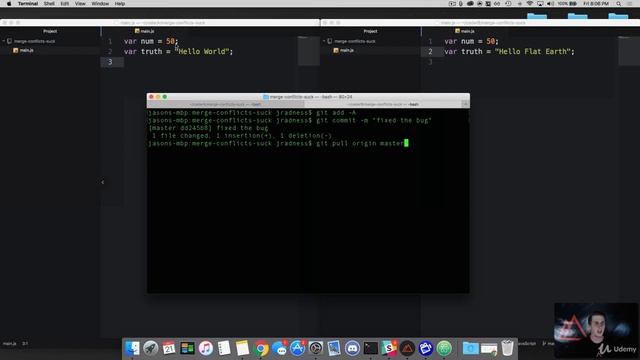Open the App Store in dock

click(x=298, y=348)
